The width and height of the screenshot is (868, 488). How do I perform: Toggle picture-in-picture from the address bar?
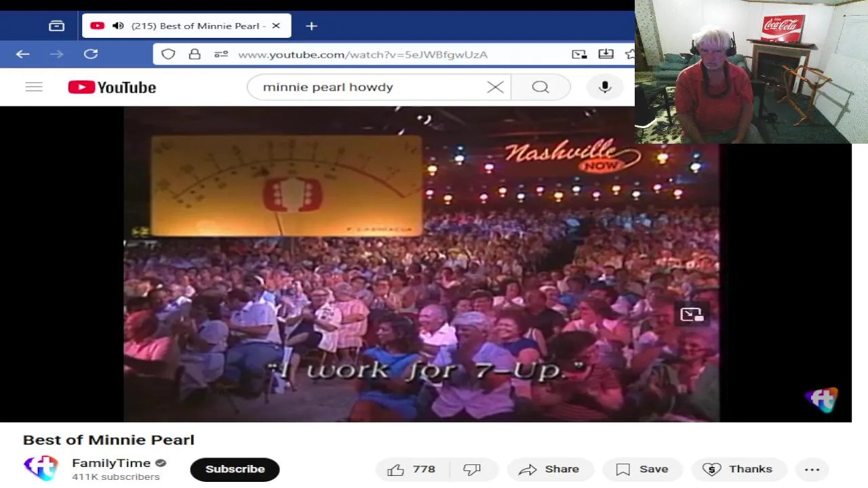(579, 54)
